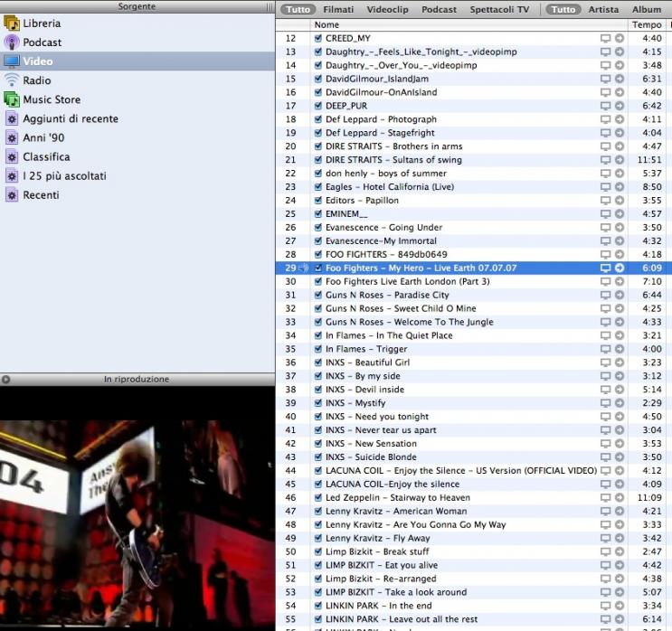
Task: Select INXS - Suicide Blonde track
Action: (x=371, y=457)
